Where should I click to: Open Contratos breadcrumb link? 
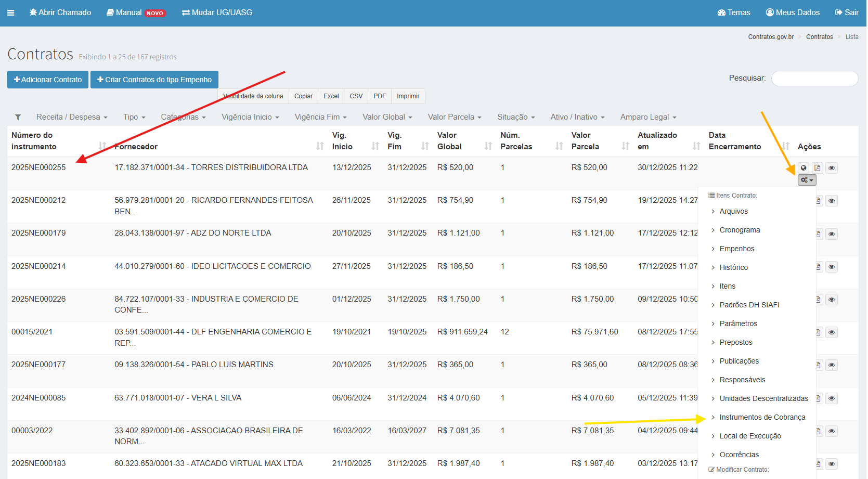819,37
